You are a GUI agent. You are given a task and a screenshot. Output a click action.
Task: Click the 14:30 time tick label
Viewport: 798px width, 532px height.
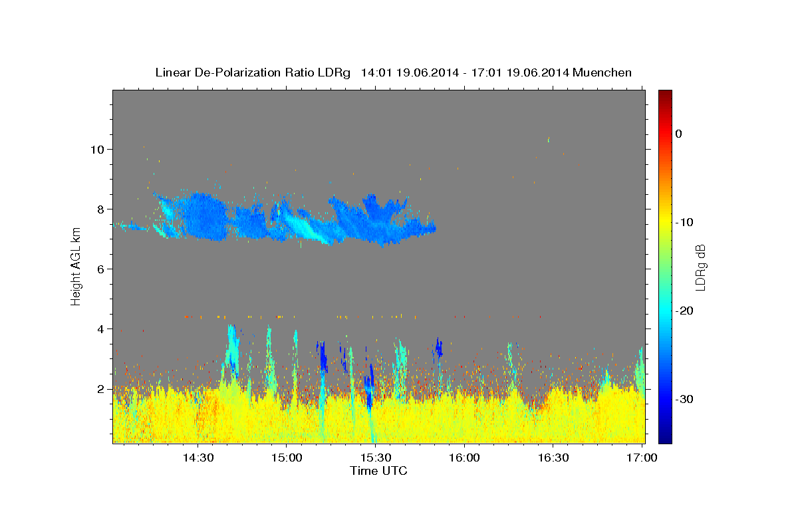click(198, 458)
